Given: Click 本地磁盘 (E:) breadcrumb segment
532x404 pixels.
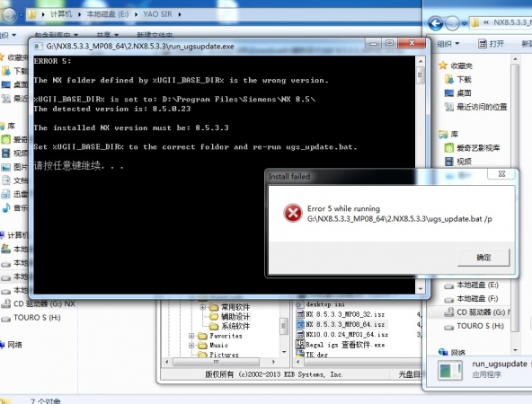Looking at the screenshot, I should coord(108,14).
